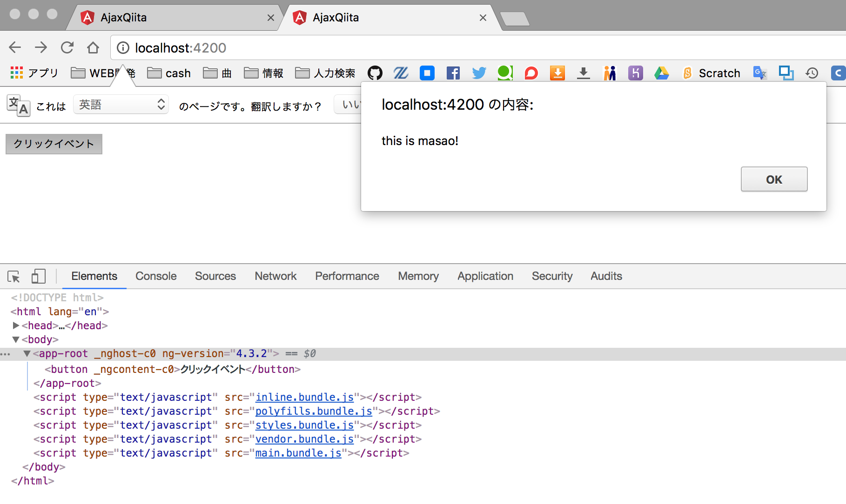
Task: Open the main.bundle.js script link
Action: 297,452
